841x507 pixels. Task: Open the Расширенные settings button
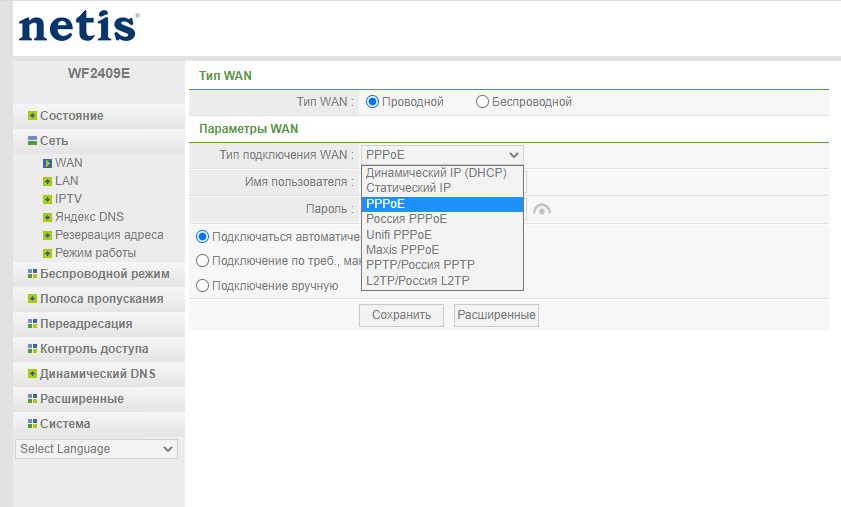pos(496,315)
